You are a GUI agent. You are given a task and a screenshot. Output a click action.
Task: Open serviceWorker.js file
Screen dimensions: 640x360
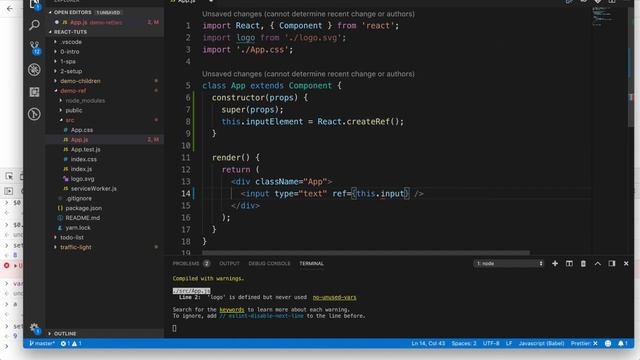pos(93,189)
